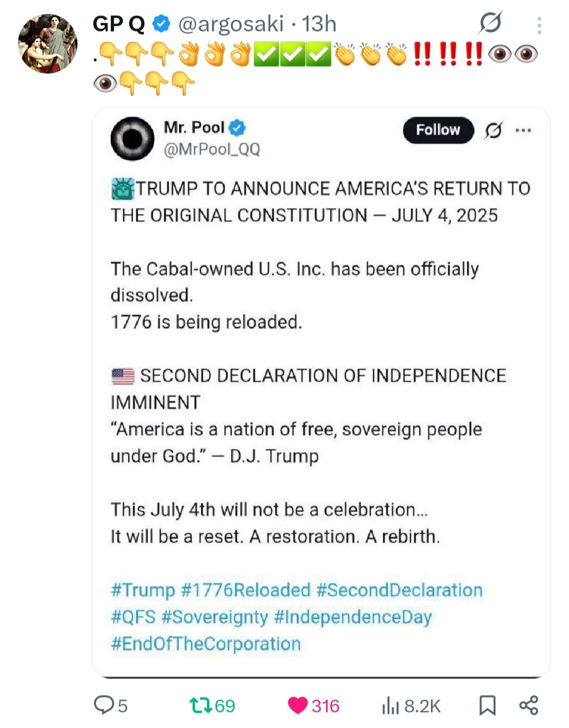Viewport: 569px width, 728px height.
Task: Follow Mr. Pool account
Action: pyautogui.click(x=438, y=130)
